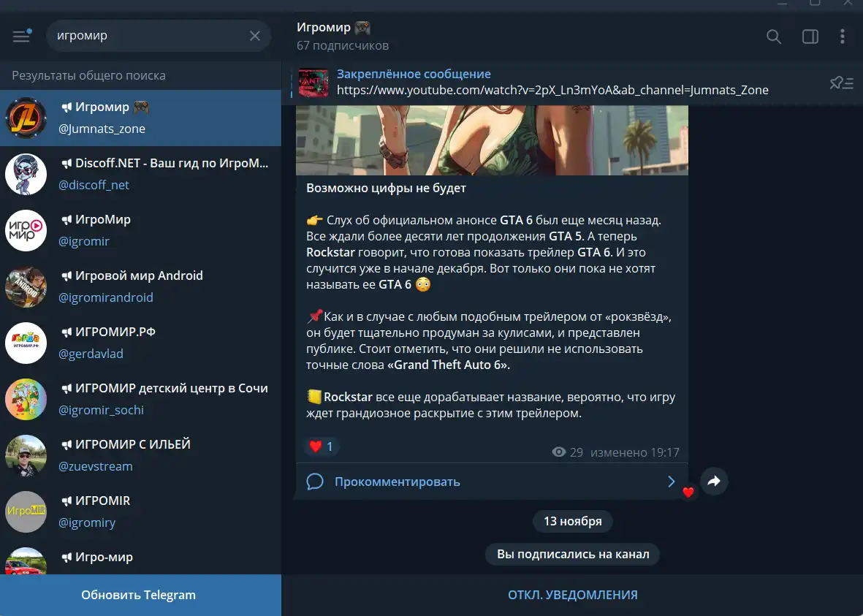The width and height of the screenshot is (863, 616).
Task: Click 67 подписчиков subscriber count
Action: (x=342, y=46)
